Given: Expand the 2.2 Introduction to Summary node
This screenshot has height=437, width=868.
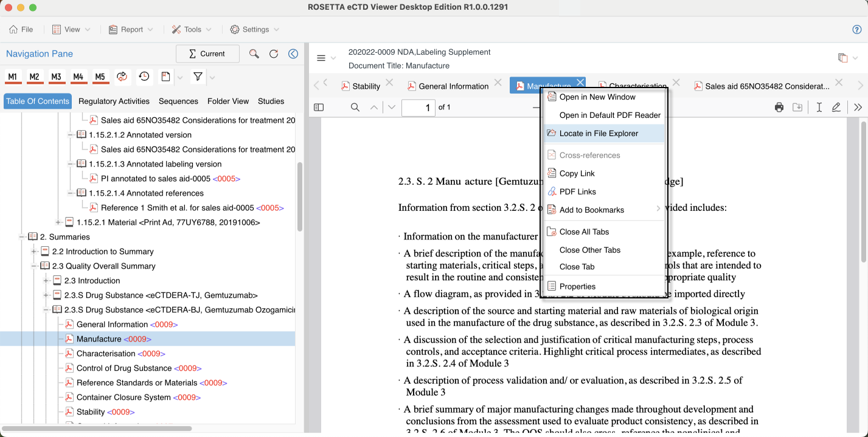Looking at the screenshot, I should pos(35,252).
